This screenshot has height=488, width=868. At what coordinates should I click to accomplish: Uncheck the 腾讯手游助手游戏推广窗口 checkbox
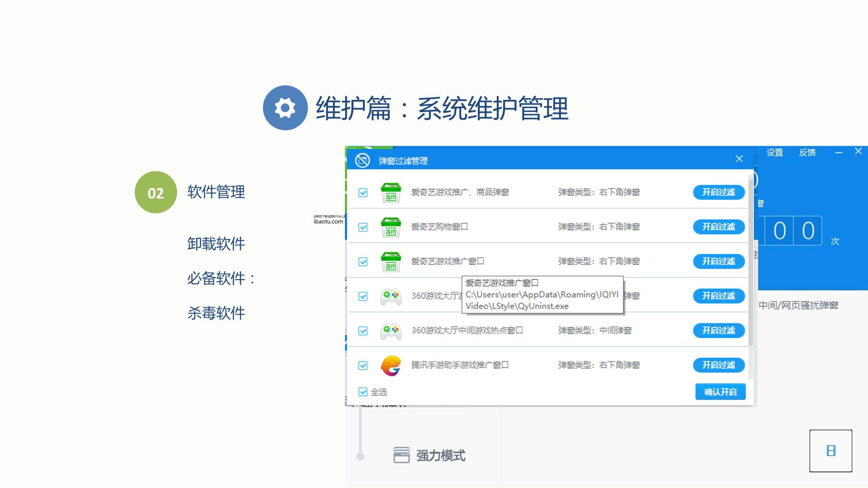363,366
